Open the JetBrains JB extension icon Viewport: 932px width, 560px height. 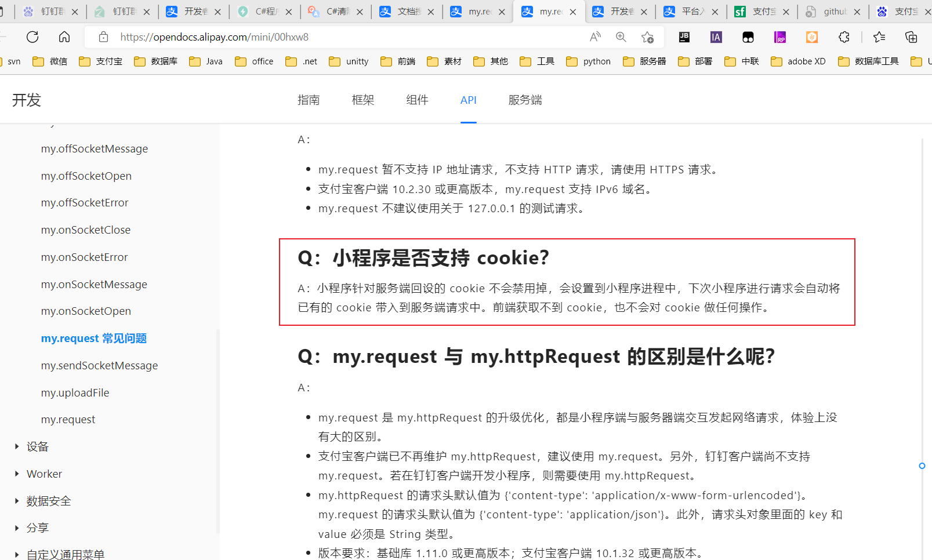[684, 37]
